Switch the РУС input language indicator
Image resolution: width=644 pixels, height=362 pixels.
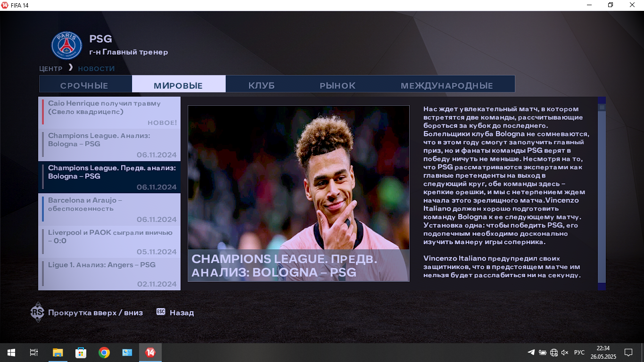[x=579, y=353]
